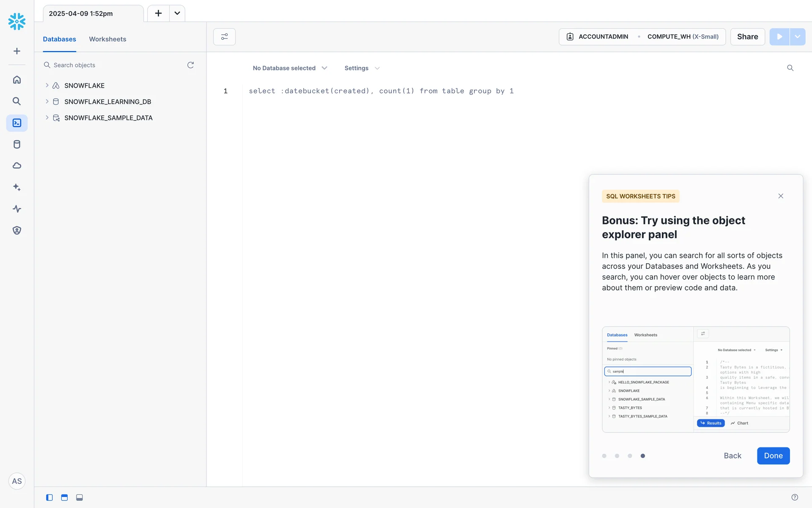Switch to the Worksheets tab
The image size is (812, 508).
(x=107, y=39)
